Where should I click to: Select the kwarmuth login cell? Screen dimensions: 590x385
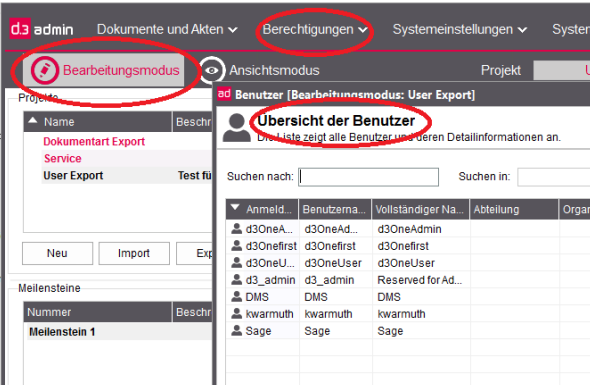click(x=269, y=314)
